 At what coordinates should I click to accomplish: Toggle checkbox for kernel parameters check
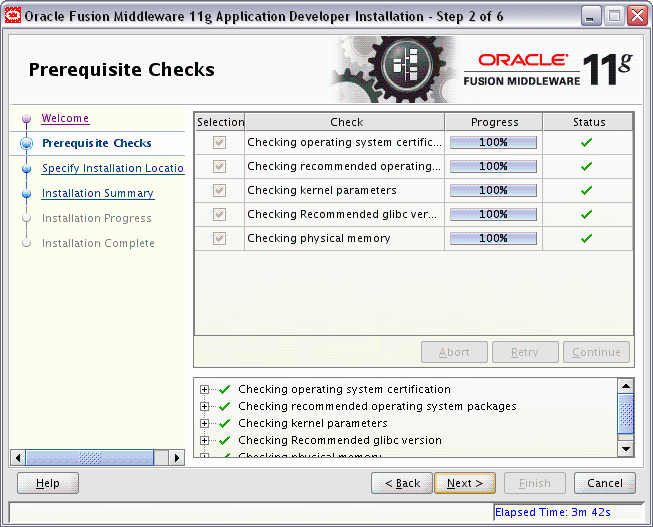coord(219,190)
